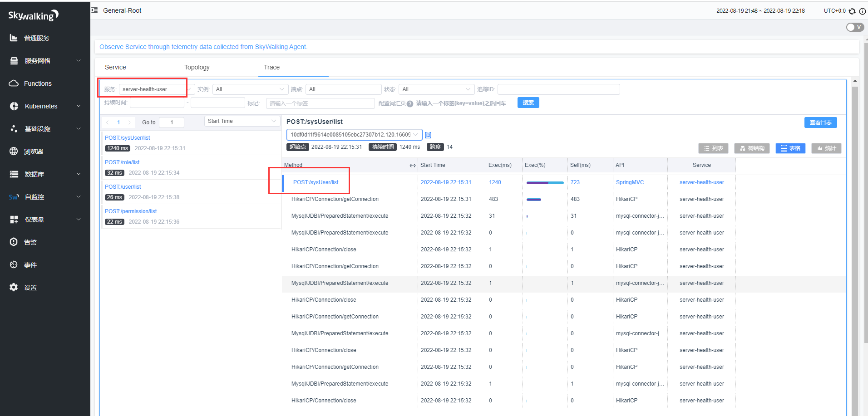
Task: Click the Method column resize arrows icon
Action: point(412,166)
